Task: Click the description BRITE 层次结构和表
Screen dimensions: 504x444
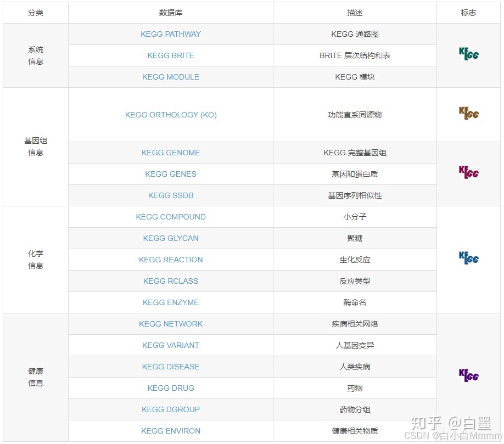Action: tap(355, 55)
